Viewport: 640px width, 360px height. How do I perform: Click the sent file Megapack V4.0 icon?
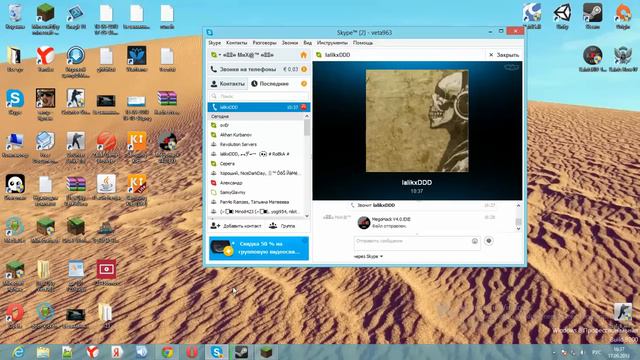pyautogui.click(x=364, y=222)
